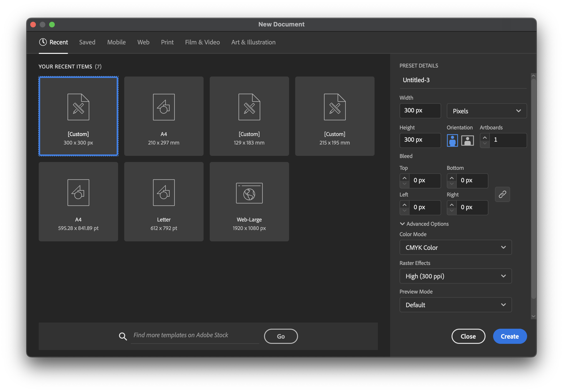The image size is (563, 392).
Task: Open the Pixels units dropdown
Action: [486, 111]
